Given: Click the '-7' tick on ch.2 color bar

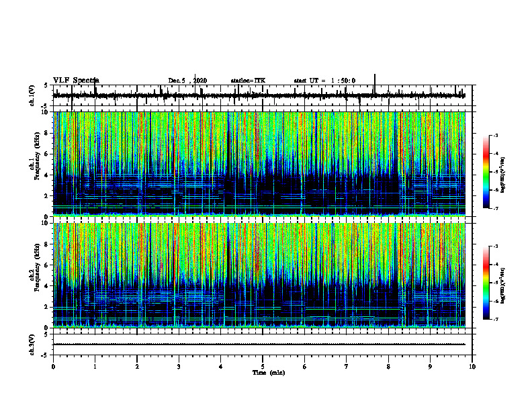Looking at the screenshot, I should 496,319.
